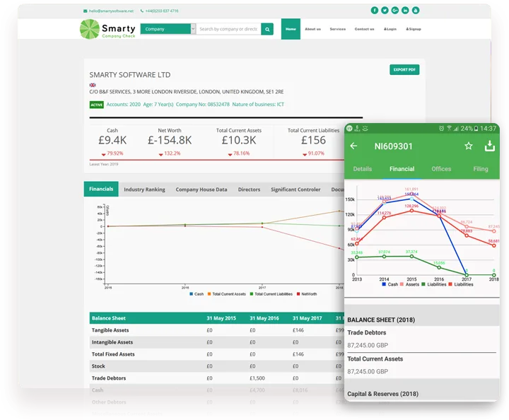This screenshot has height=420, width=509.
Task: Click the Login link in navigation
Action: pyautogui.click(x=390, y=29)
